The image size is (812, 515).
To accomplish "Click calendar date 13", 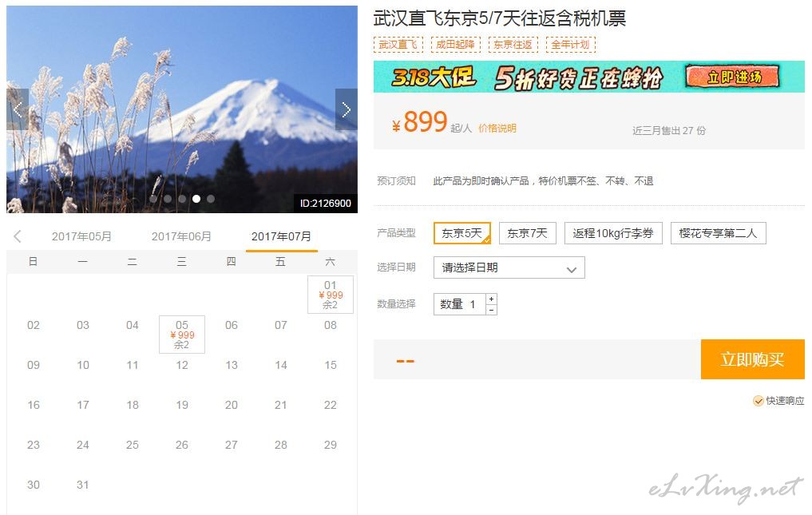I will tap(232, 365).
